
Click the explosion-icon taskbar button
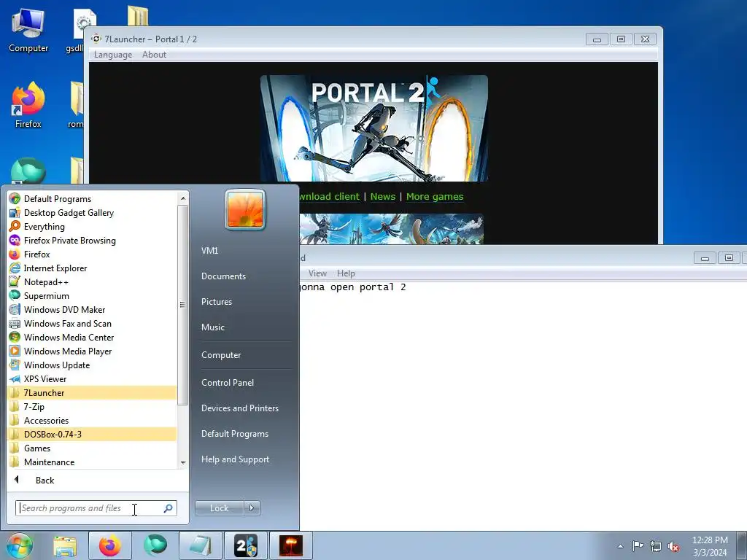291,545
